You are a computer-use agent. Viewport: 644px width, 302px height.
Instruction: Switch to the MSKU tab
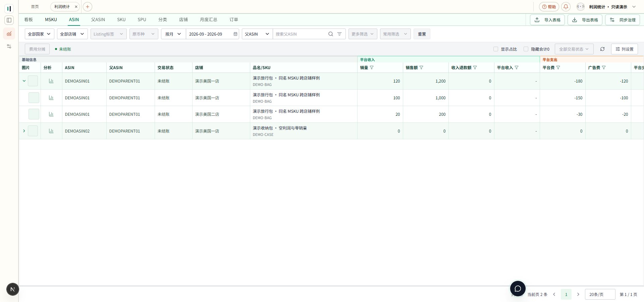pos(51,19)
